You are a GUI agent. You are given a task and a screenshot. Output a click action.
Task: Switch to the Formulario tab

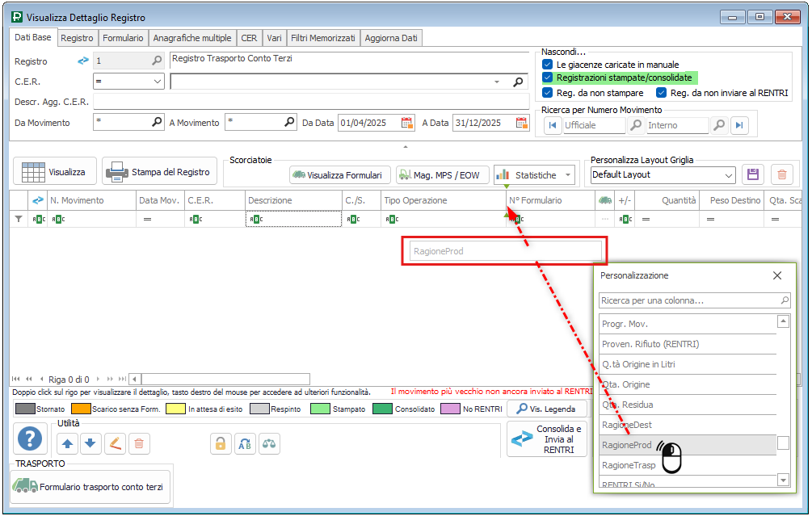(124, 38)
